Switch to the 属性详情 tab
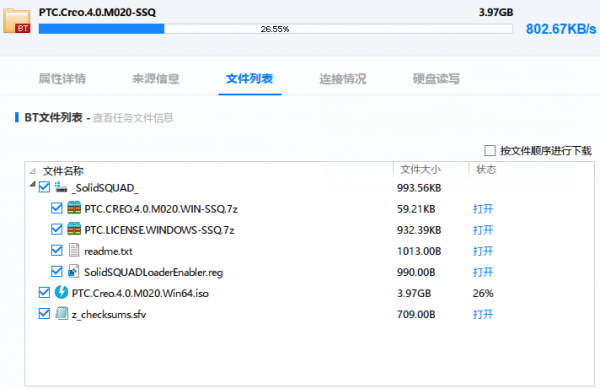The image size is (600, 389). click(62, 78)
